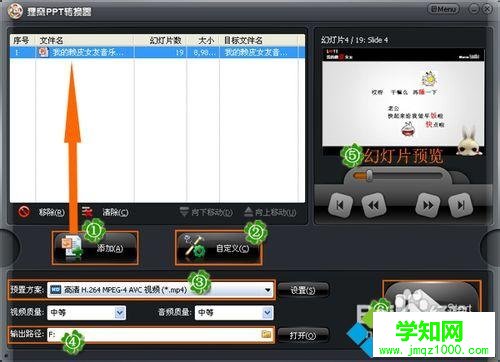Click the output path (输出路径) input field
Screen dimensions: 500x362
pos(161,335)
